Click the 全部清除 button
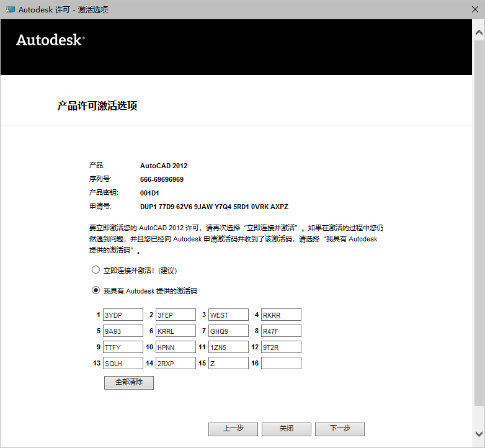Screen dimensions: 485x448 pyautogui.click(x=128, y=382)
